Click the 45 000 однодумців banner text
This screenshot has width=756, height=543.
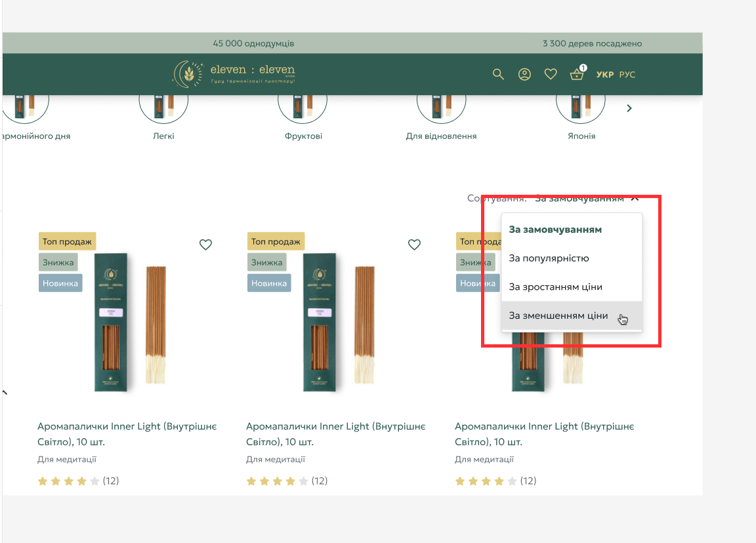[x=253, y=43]
